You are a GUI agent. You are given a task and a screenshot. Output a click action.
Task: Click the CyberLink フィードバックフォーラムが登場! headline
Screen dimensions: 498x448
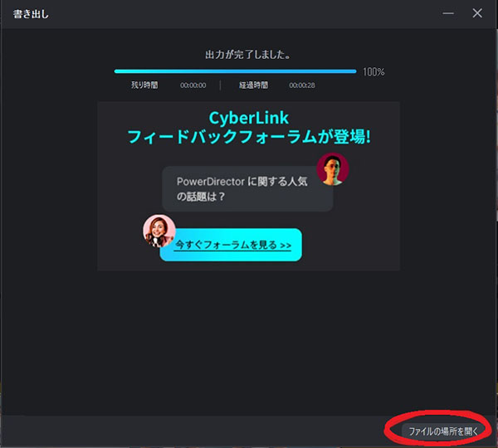(x=249, y=128)
